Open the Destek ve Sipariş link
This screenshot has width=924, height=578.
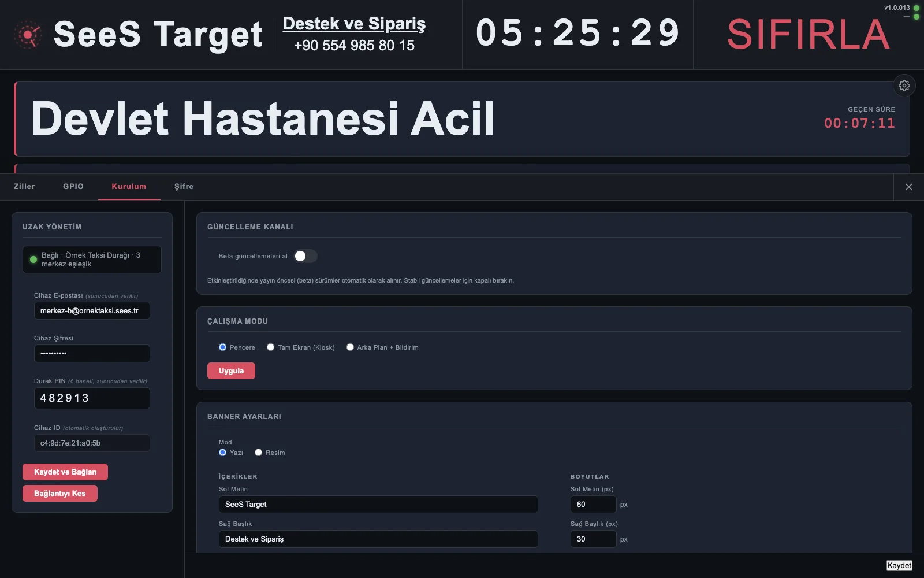pyautogui.click(x=354, y=24)
